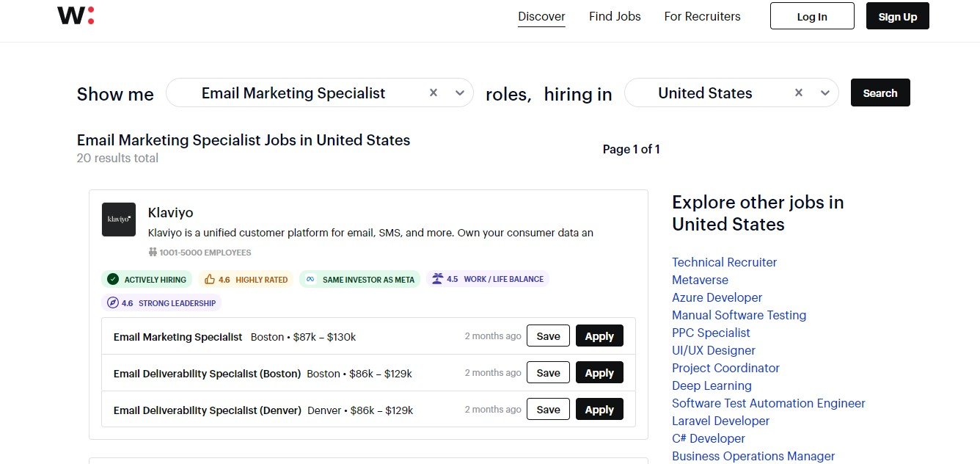Viewport: 980px width, 464px height.
Task: Click the Actively Hiring badge text
Action: [x=156, y=280]
